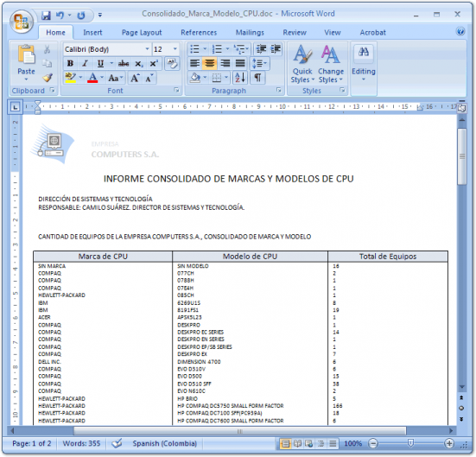Go to the Mailings tab
The image size is (476, 457).
tap(250, 33)
